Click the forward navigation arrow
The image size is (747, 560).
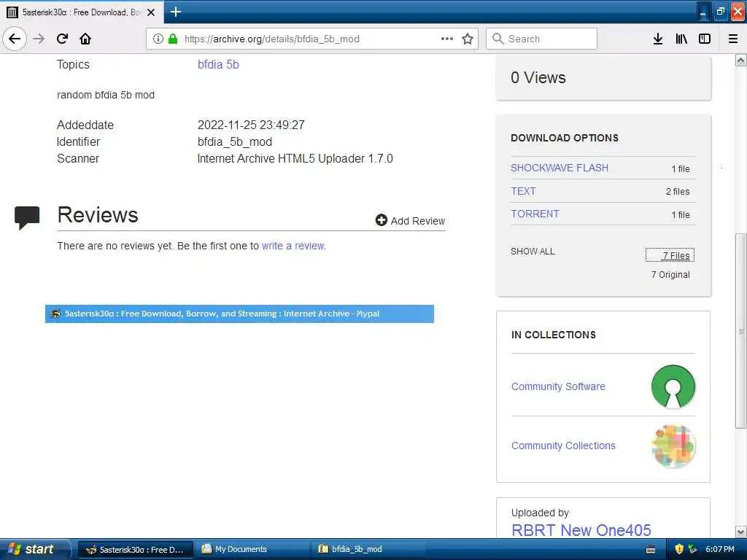(39, 39)
